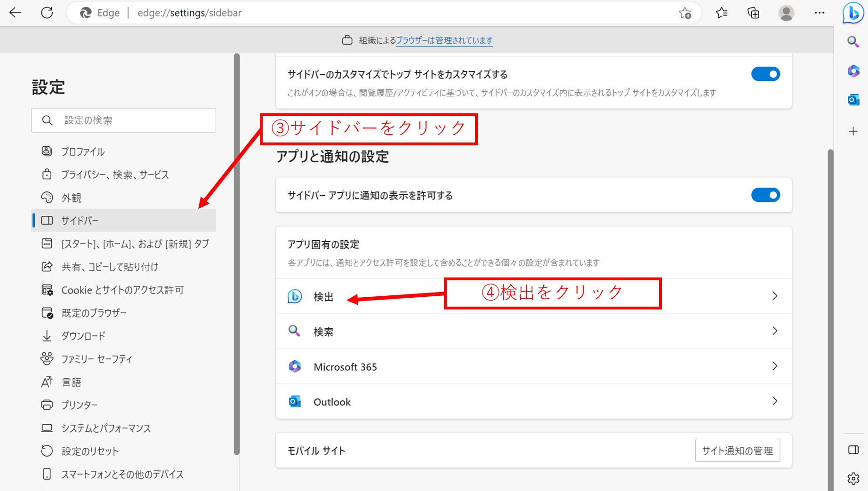The image size is (868, 491).
Task: Expand the 検索 row chevron
Action: coord(774,331)
